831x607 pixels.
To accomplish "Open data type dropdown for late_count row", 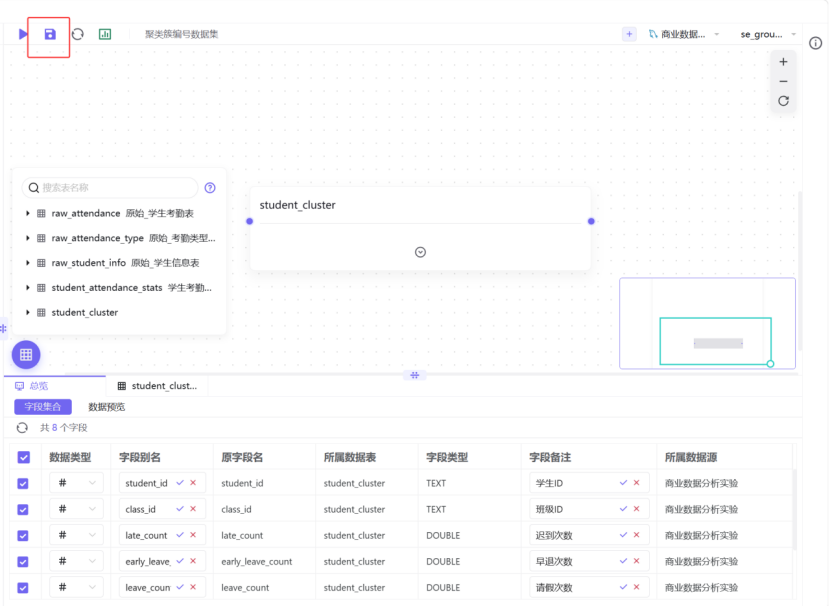I will click(x=76, y=535).
